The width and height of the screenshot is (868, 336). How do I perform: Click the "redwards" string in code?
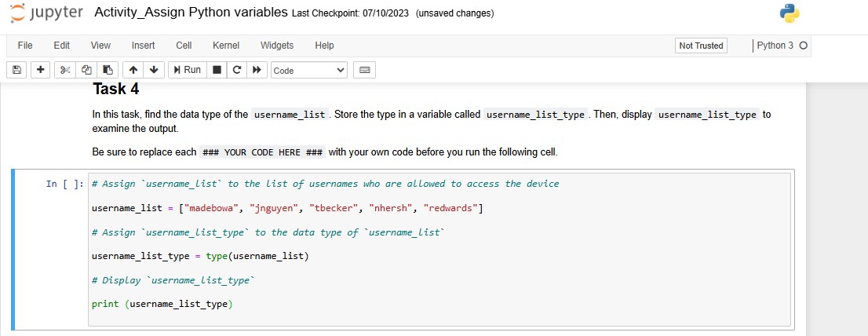click(x=450, y=208)
